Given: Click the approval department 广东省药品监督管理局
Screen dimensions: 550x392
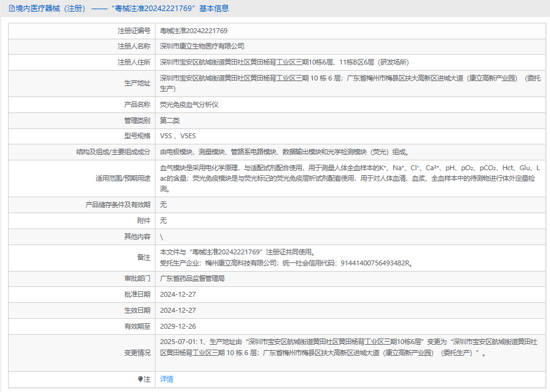Looking at the screenshot, I should tap(192, 278).
